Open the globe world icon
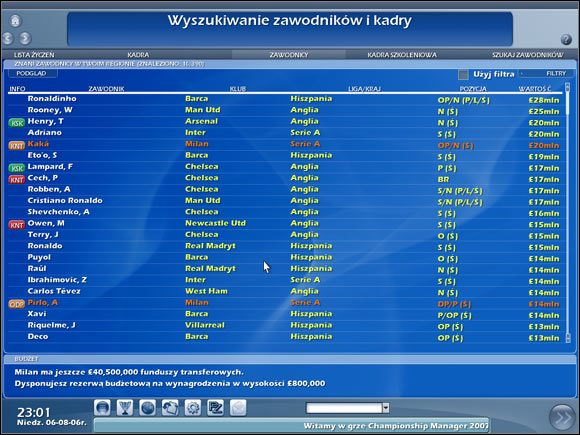 point(147,408)
